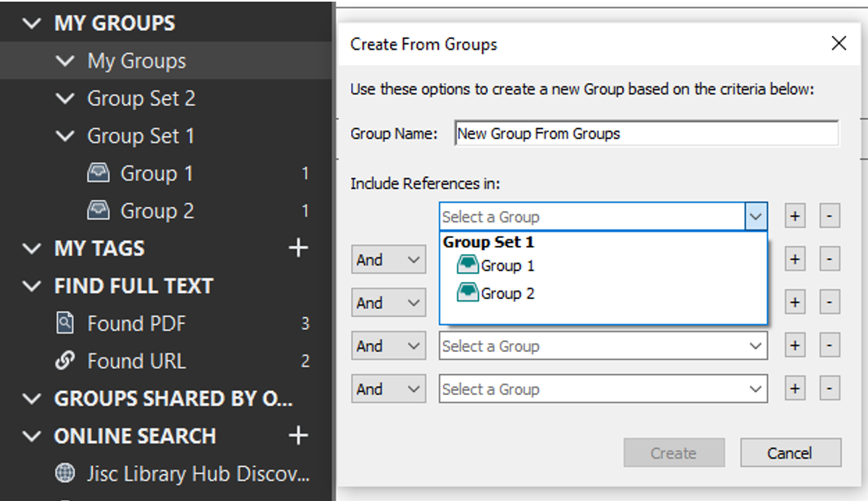Click the Group 2 icon in sidebar
This screenshot has height=501, width=868.
98,211
